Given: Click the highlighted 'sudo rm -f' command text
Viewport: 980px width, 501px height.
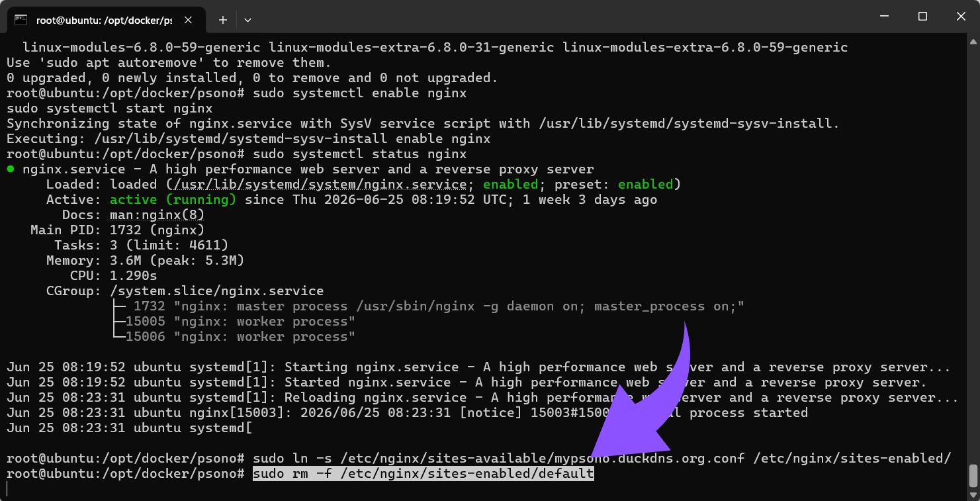Looking at the screenshot, I should (423, 474).
